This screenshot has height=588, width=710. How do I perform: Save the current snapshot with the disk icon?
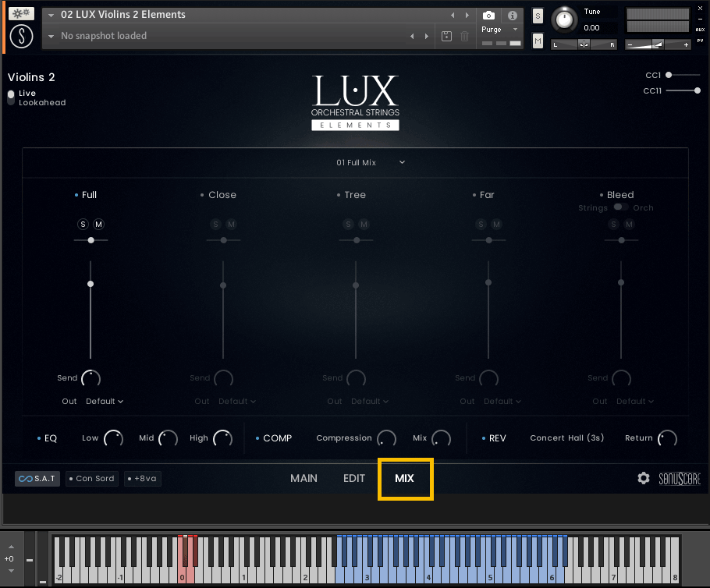(x=446, y=36)
